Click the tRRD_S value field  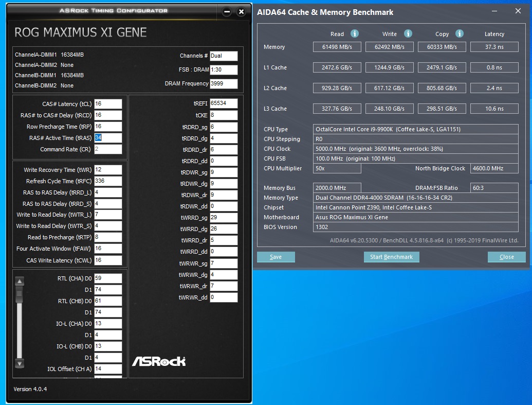pos(108,203)
